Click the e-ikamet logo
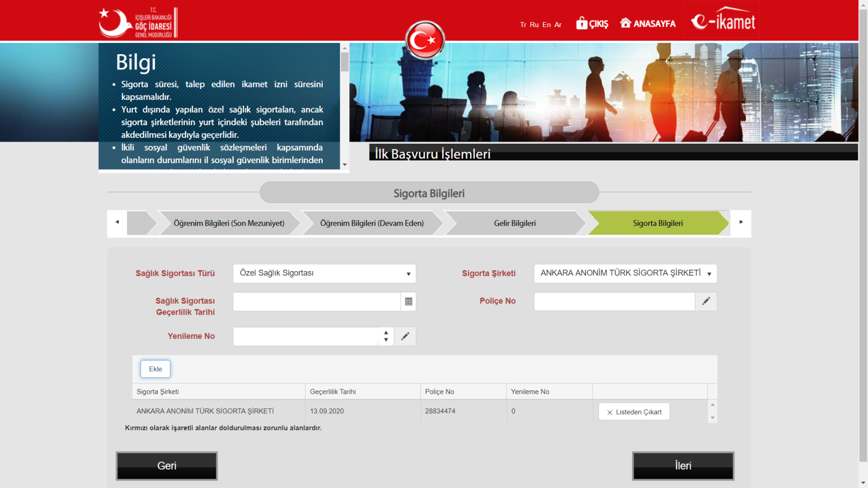The image size is (868, 488). point(722,21)
